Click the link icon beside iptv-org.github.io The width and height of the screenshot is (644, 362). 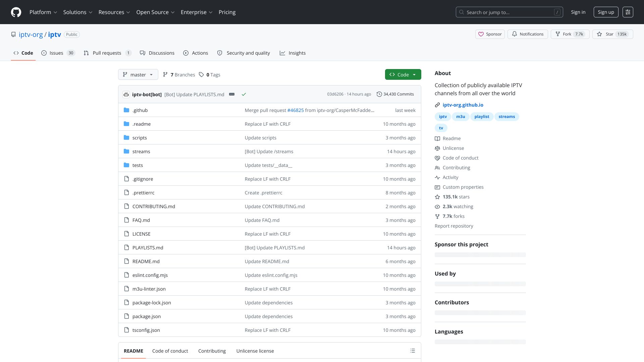coord(437,105)
